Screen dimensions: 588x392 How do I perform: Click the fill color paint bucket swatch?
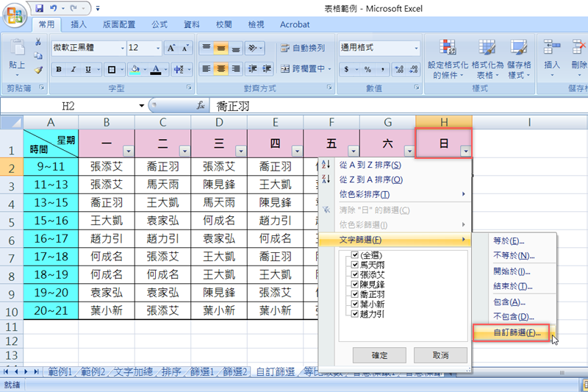click(133, 70)
